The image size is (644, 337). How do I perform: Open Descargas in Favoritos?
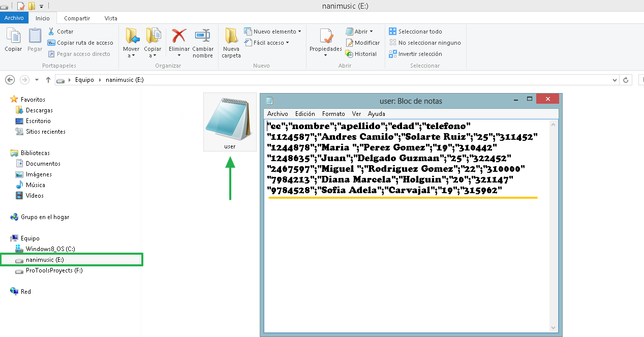pyautogui.click(x=39, y=110)
